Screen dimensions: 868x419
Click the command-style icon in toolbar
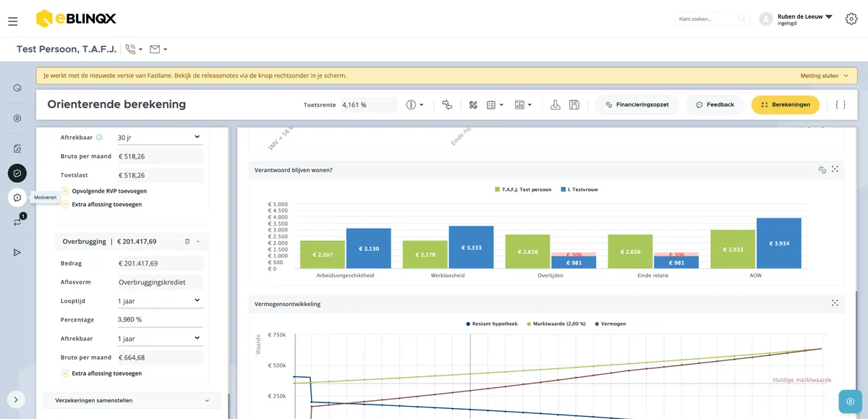pyautogui.click(x=473, y=105)
